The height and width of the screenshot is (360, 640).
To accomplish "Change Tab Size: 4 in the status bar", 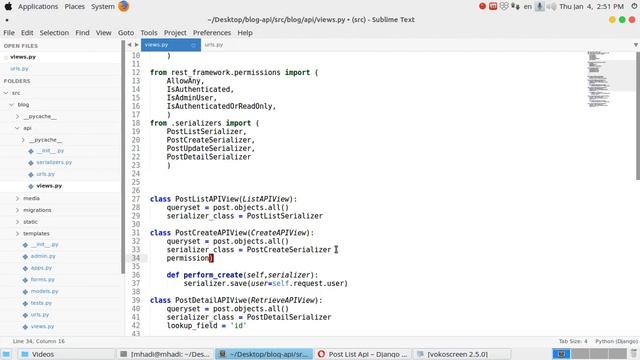I will (x=573, y=341).
